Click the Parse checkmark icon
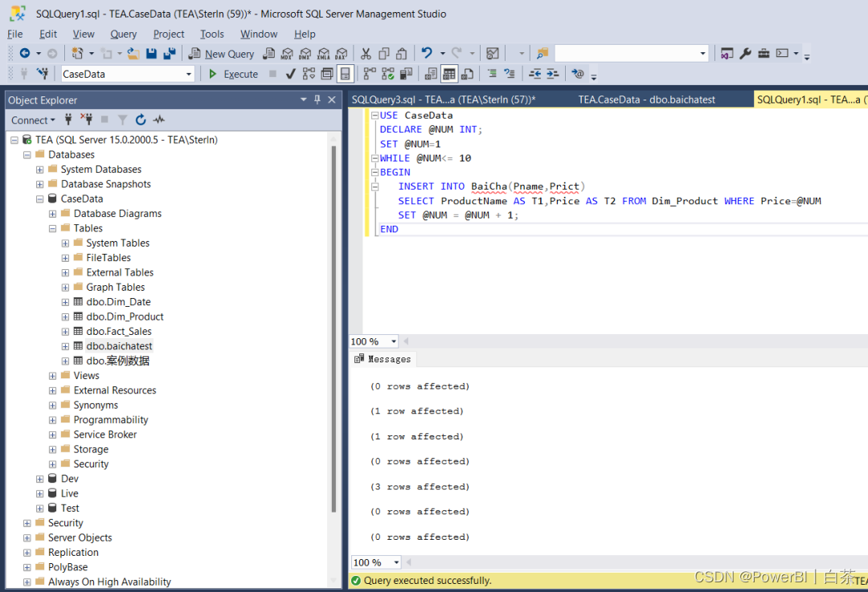The image size is (868, 592). 291,74
